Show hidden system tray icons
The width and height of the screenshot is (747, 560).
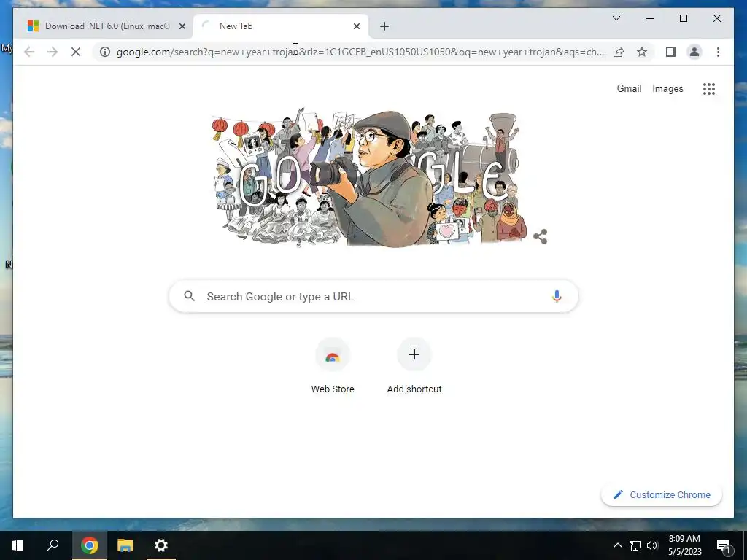tap(617, 545)
